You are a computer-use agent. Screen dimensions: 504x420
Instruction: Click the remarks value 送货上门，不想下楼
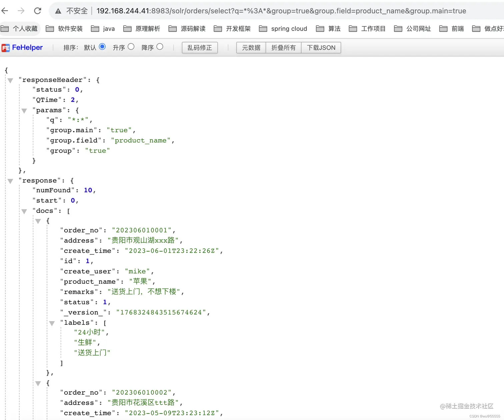(144, 292)
